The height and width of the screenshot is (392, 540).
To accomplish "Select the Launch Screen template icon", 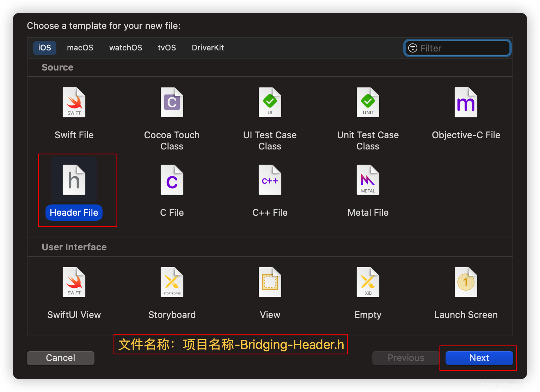I will pos(466,282).
